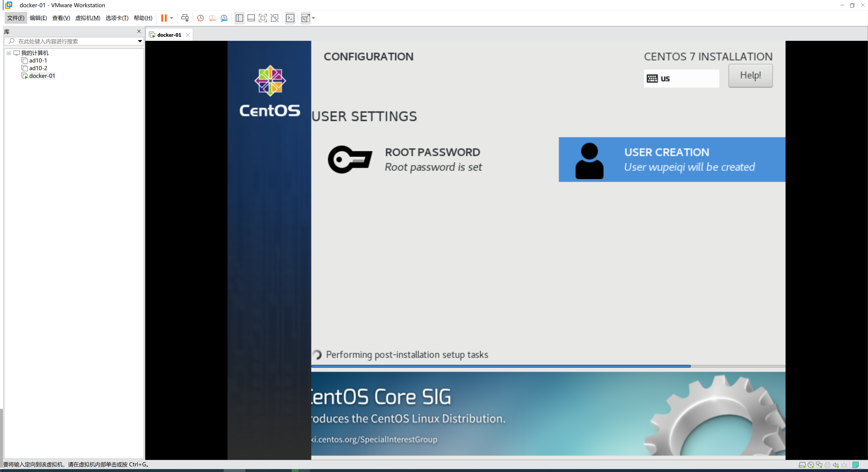The image size is (868, 472).
Task: Click 'Performing post-installation setup tasks' text
Action: pos(407,355)
